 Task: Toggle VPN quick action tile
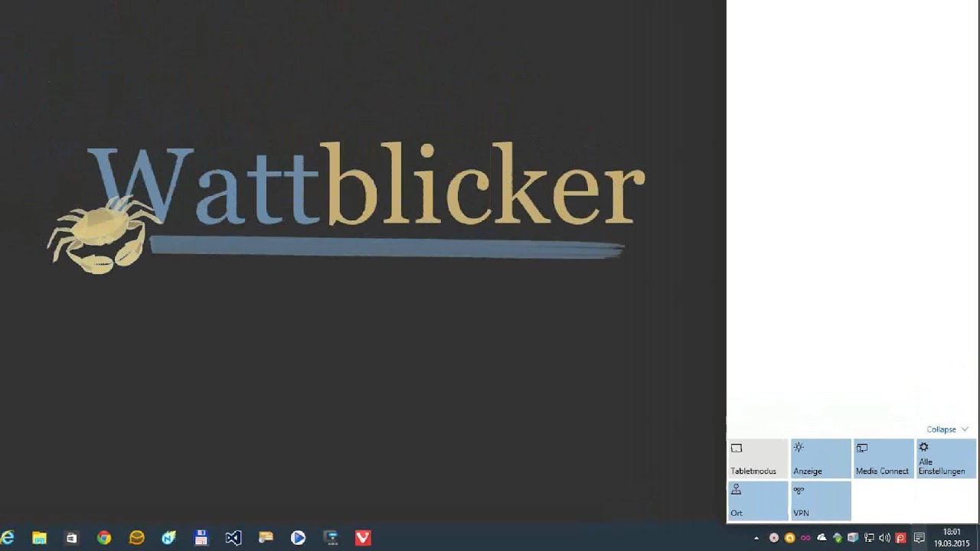(821, 500)
